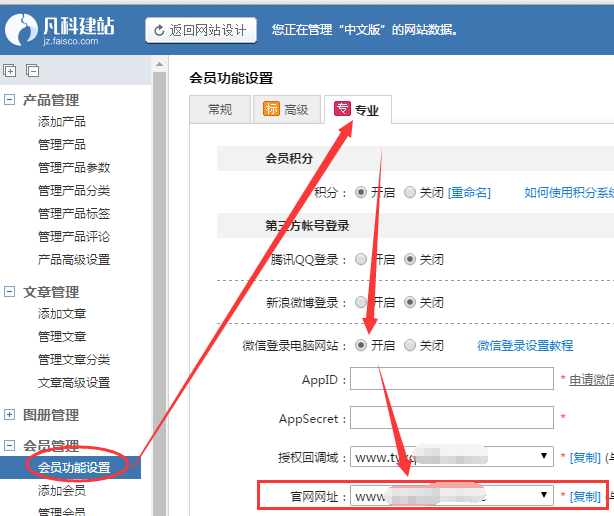The image size is (614, 516).
Task: Click refresh icon on 返回网站设计 button
Action: point(160,30)
